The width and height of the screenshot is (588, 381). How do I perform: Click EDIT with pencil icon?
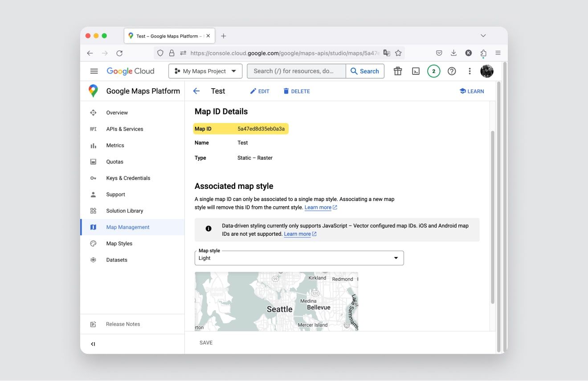coord(260,91)
